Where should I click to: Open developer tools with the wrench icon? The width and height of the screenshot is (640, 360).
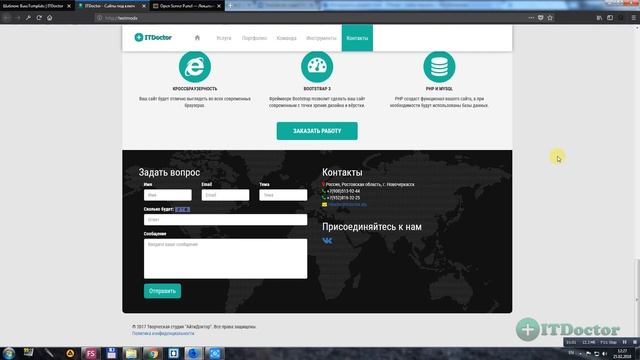28,18
